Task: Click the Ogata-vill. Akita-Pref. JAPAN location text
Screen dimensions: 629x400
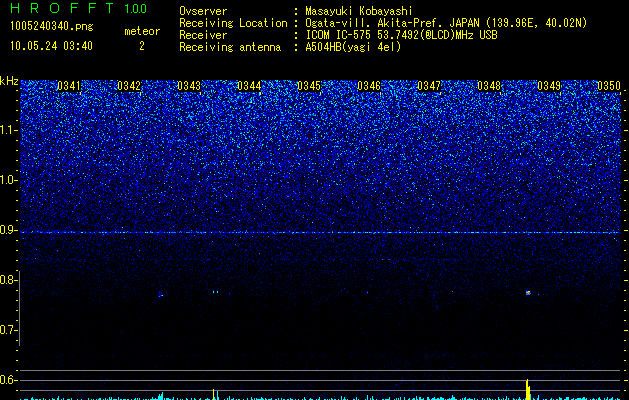Action: coord(446,23)
